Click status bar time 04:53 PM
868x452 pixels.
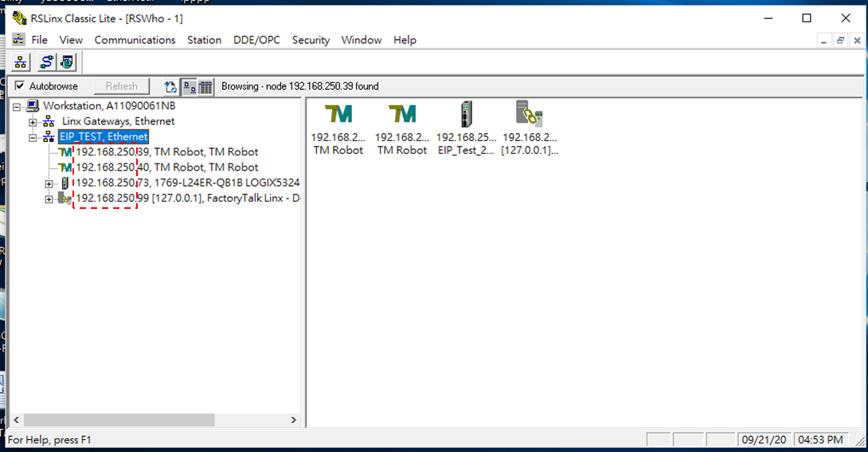click(x=820, y=440)
